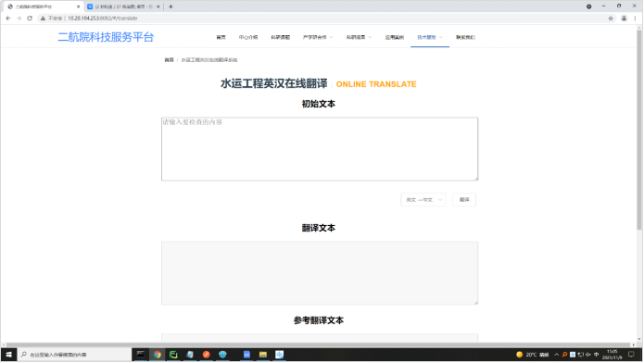Viewport: 644px width, 363px height.
Task: Show hidden system tray icons
Action: (557, 355)
